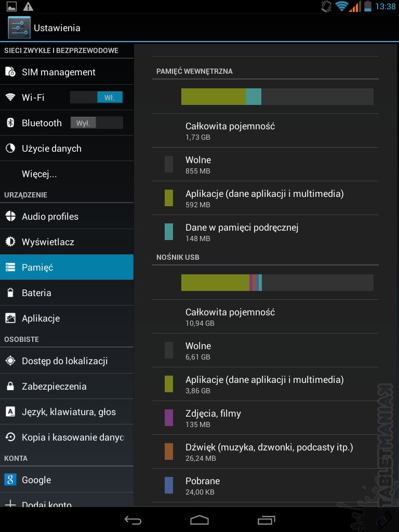Turn off the Wi-Fi switch
The image size is (399, 532).
[97, 97]
